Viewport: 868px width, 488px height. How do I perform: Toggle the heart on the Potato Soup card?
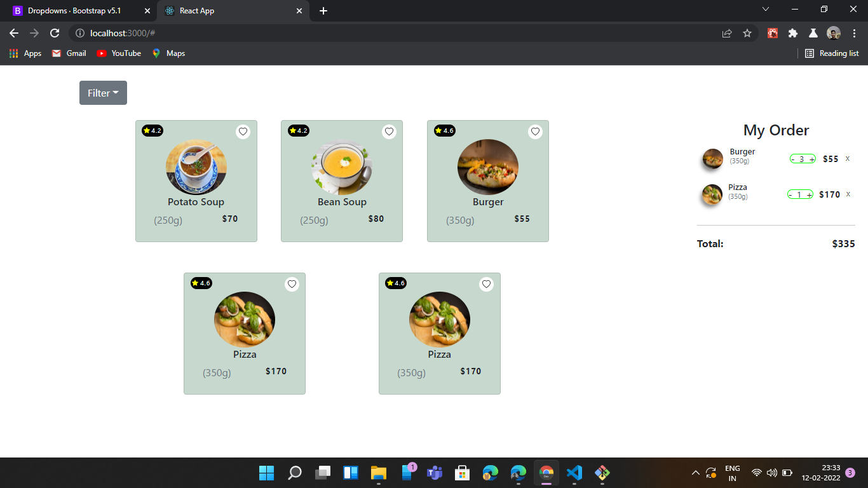[x=243, y=132]
